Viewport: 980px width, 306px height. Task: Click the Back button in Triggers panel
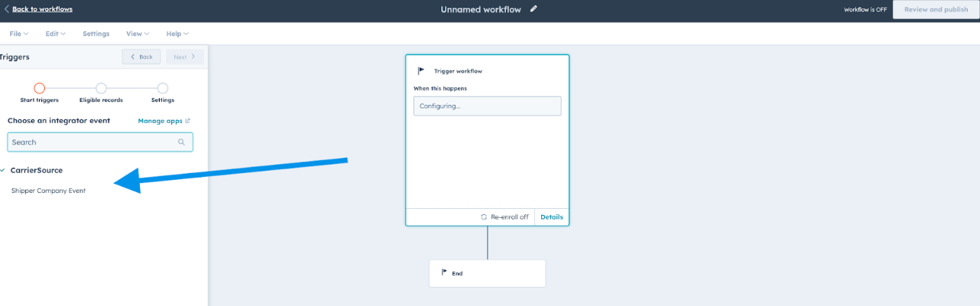coord(141,57)
